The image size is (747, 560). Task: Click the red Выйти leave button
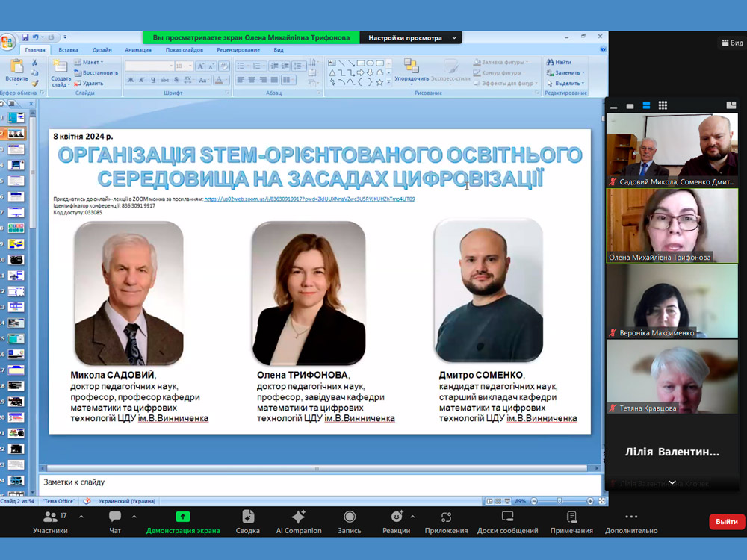(x=726, y=521)
